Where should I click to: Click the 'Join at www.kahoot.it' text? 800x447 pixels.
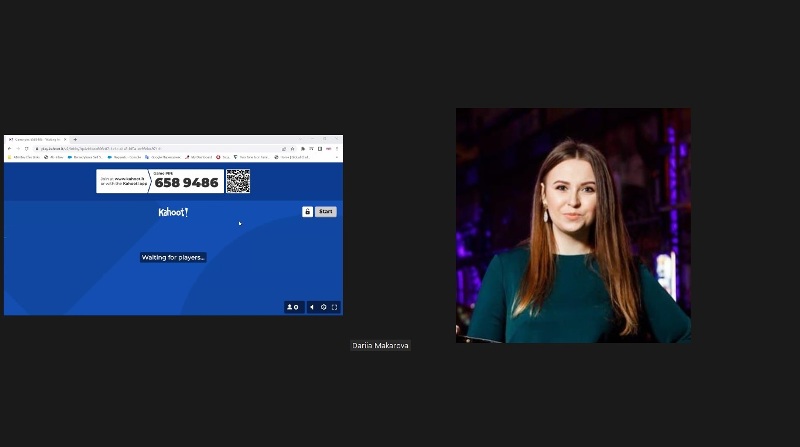(122, 179)
